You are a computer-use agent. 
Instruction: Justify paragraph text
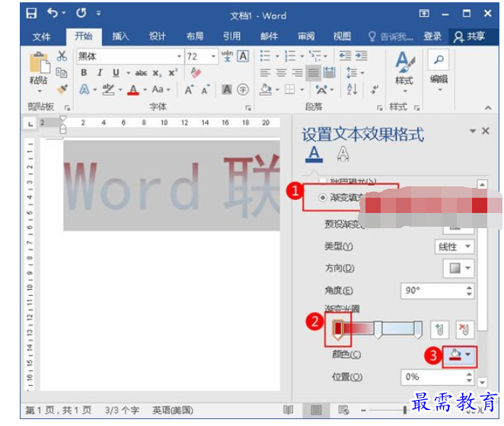coord(313,73)
